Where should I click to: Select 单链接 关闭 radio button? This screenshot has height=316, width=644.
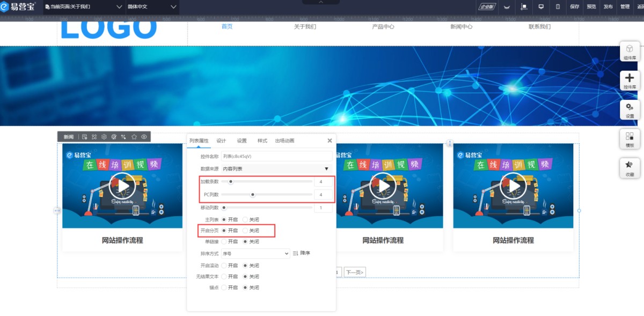pos(245,241)
